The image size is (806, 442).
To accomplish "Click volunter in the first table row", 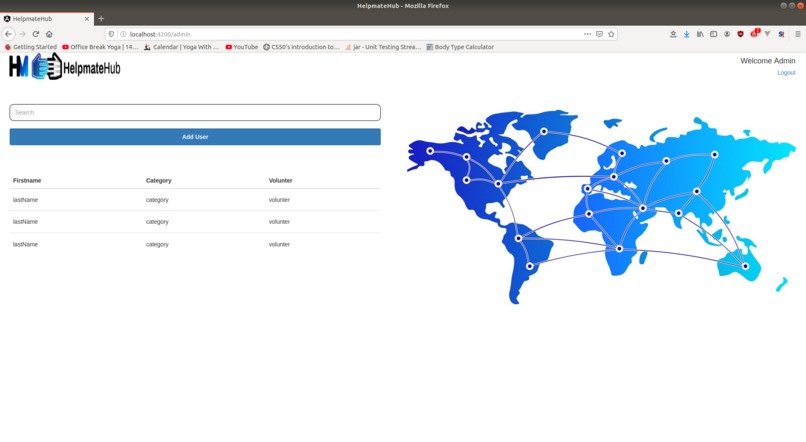I will click(279, 200).
